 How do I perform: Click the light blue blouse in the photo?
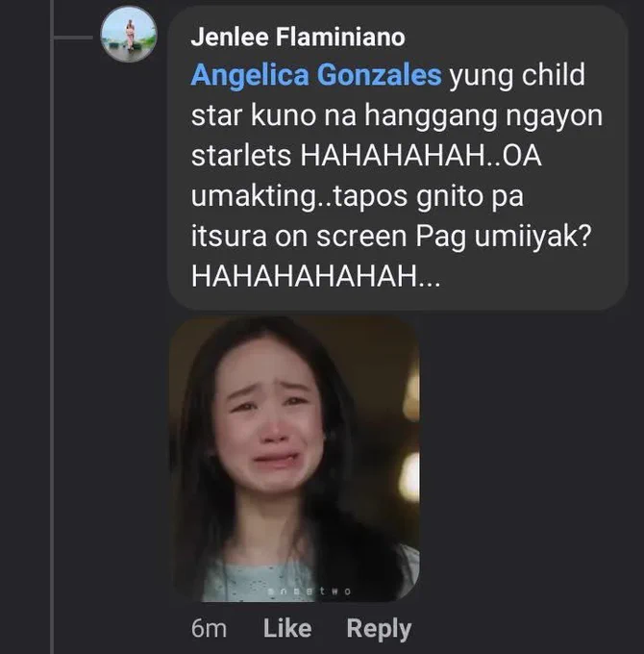pyautogui.click(x=259, y=582)
